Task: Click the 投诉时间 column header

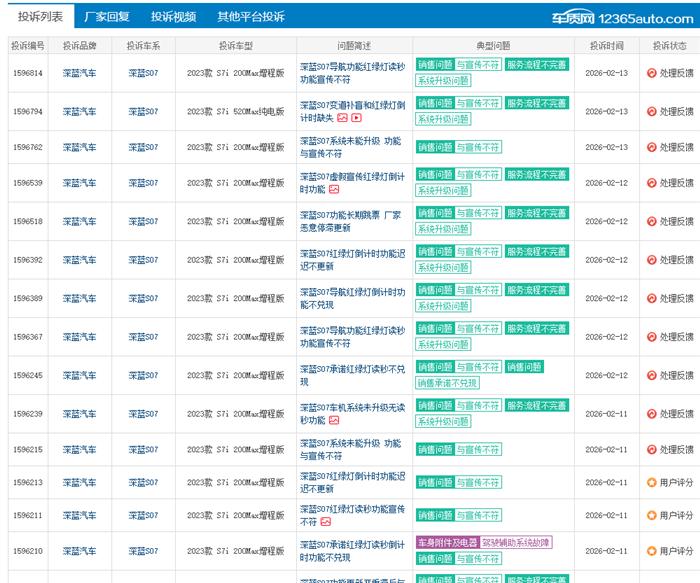Action: click(x=606, y=46)
